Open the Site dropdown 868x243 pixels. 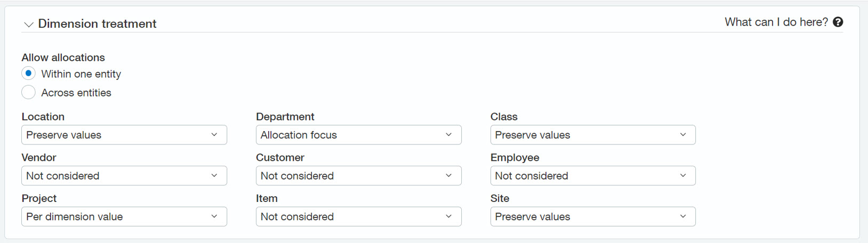[x=592, y=216]
